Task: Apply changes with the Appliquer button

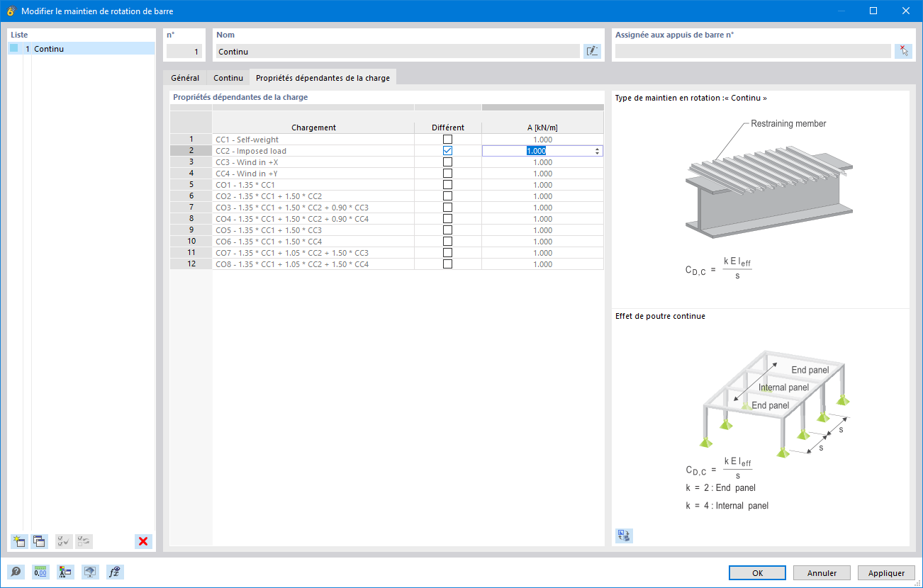Action: click(886, 572)
